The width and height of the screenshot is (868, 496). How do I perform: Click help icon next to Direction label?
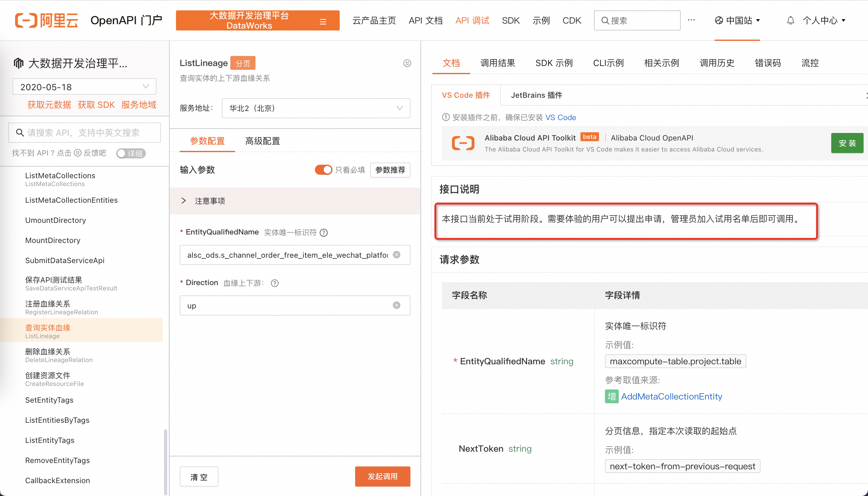(275, 283)
